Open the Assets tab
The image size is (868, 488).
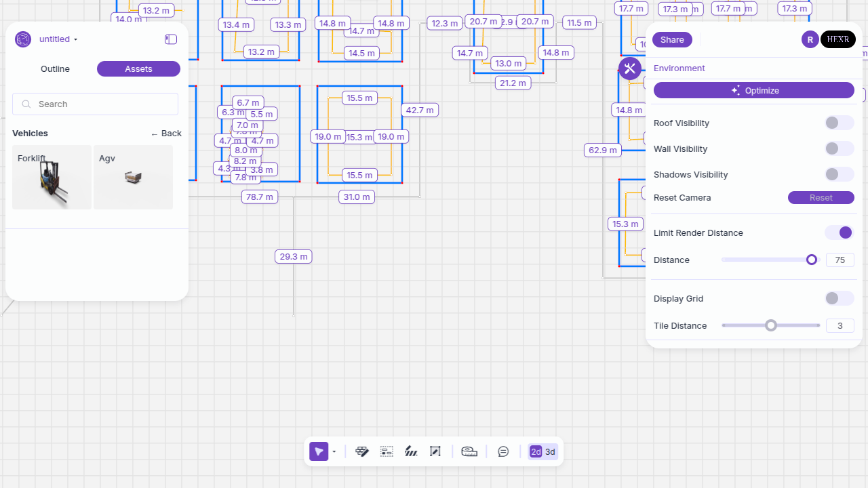[138, 69]
